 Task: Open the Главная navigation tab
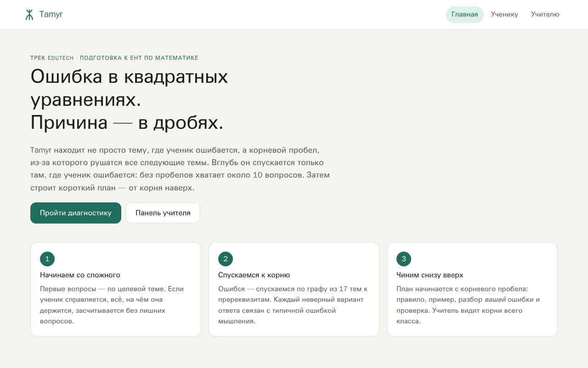[465, 15]
